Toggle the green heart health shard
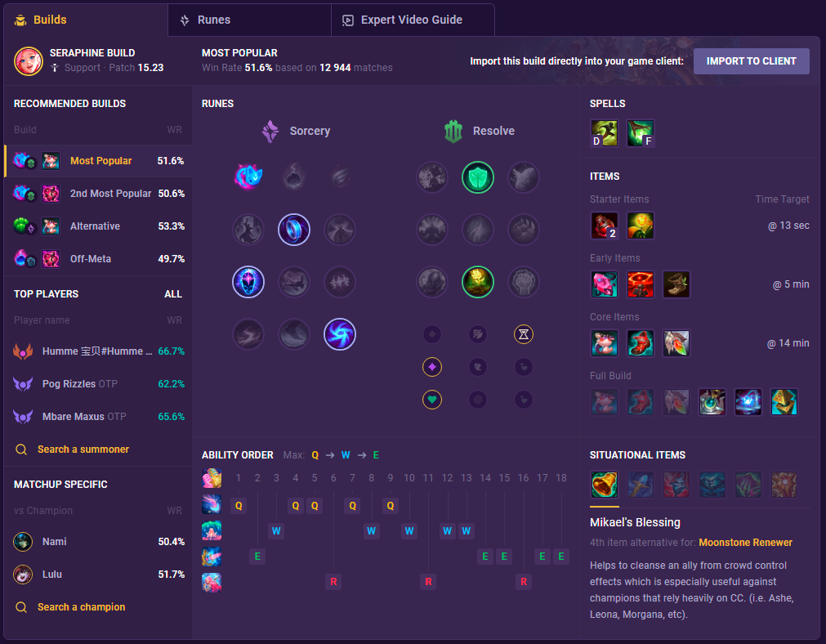 (432, 400)
